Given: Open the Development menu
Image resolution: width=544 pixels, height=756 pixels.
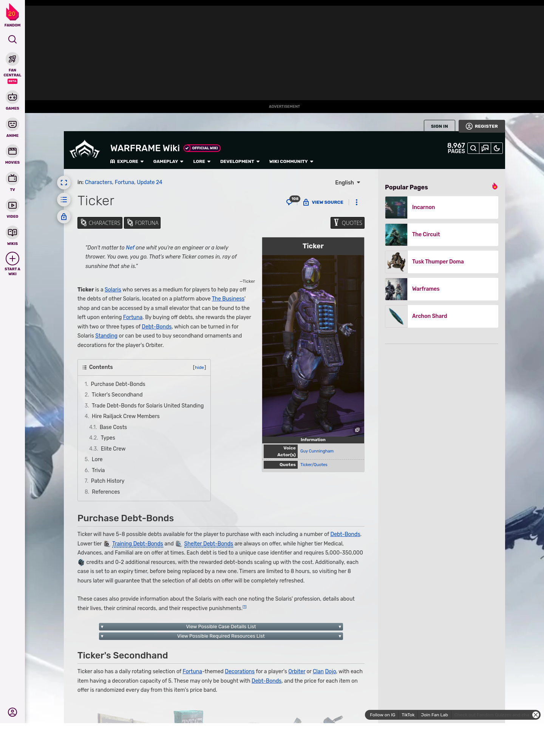Looking at the screenshot, I should point(240,161).
